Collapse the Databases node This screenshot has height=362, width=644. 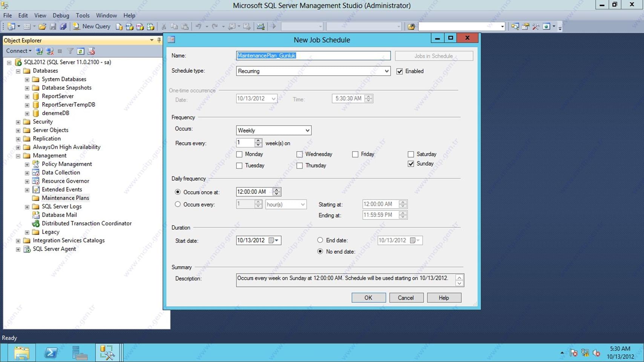pyautogui.click(x=18, y=71)
